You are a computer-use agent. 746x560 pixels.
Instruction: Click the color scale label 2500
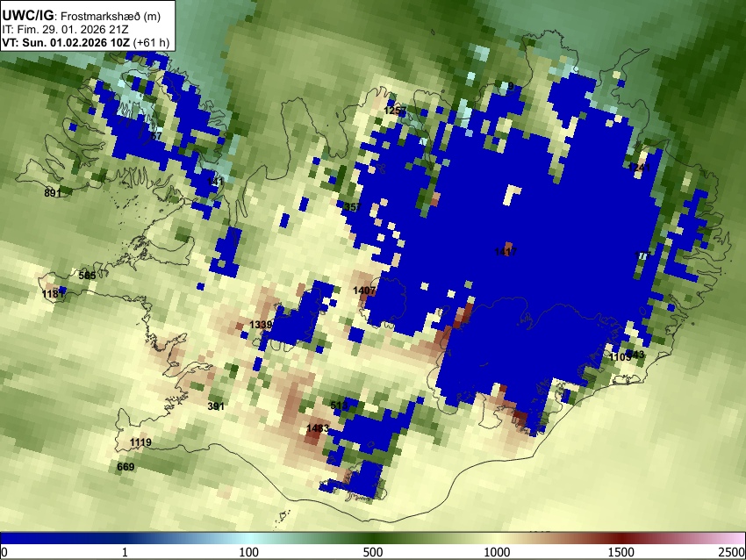(732, 552)
